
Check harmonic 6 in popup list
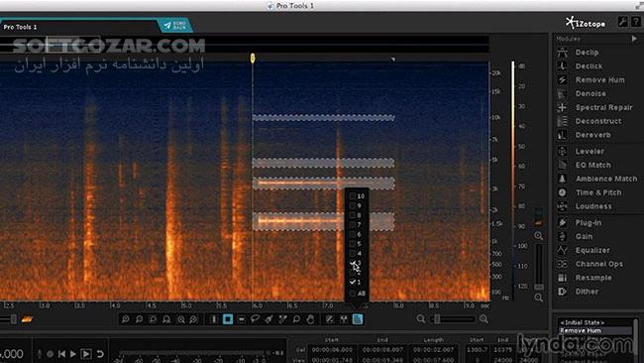[x=353, y=234]
